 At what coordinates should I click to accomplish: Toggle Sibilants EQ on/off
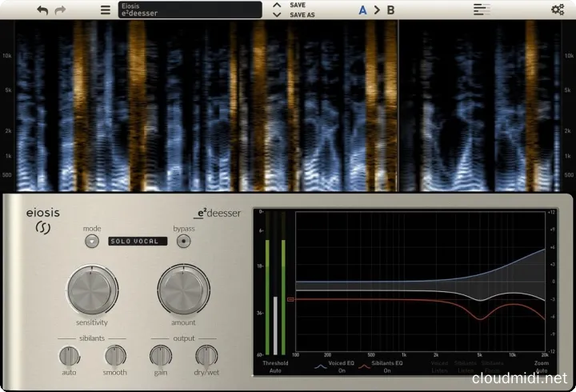(387, 366)
